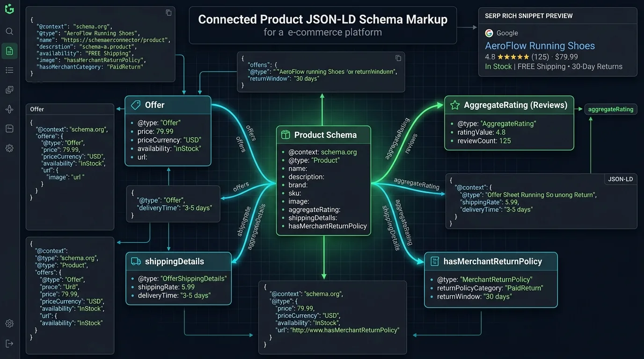The width and height of the screenshot is (644, 359).
Task: Open the image gallery icon in sidebar
Action: 9,90
